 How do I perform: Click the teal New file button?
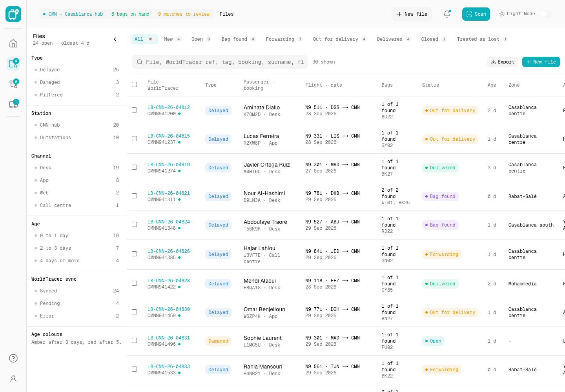pyautogui.click(x=541, y=62)
